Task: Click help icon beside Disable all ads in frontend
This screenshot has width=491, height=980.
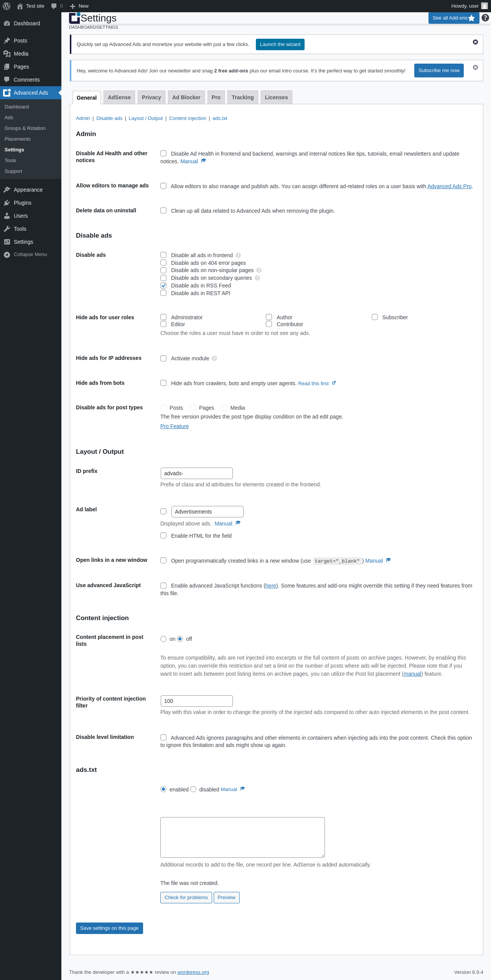Action: coord(238,255)
